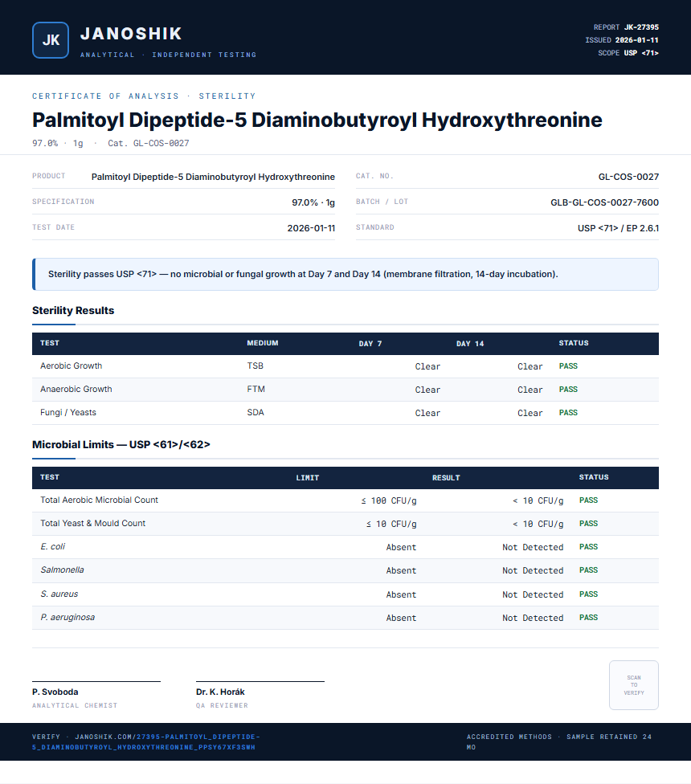Click the QA Reviewer title
This screenshot has width=691, height=784.
pos(222,705)
